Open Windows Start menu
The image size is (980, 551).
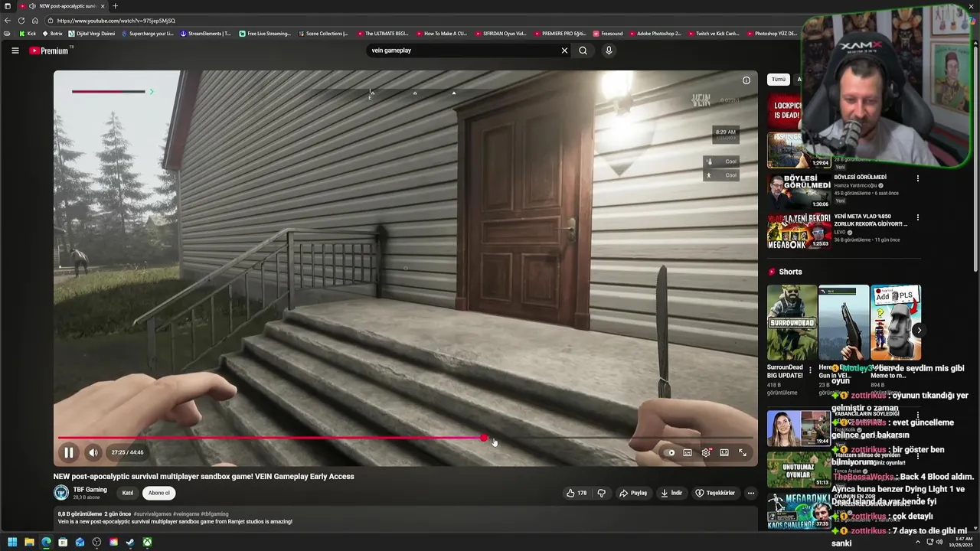coord(12,543)
